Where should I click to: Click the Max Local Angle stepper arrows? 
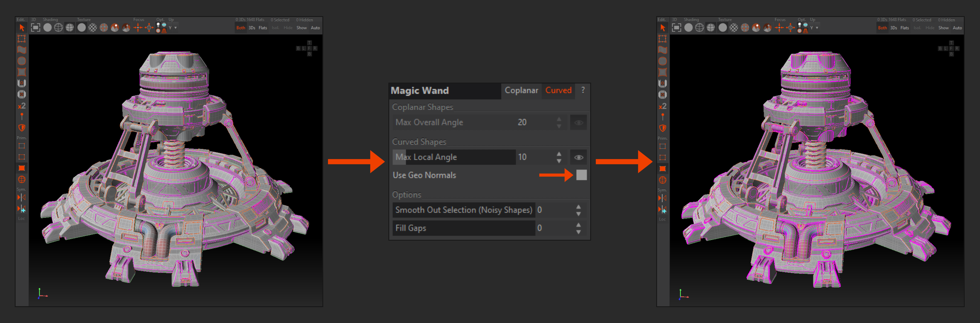click(x=559, y=157)
